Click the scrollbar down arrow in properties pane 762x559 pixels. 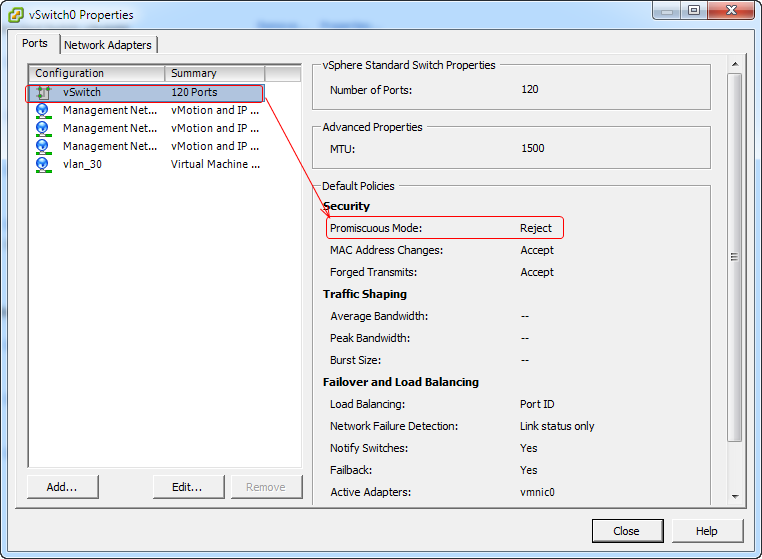click(735, 496)
